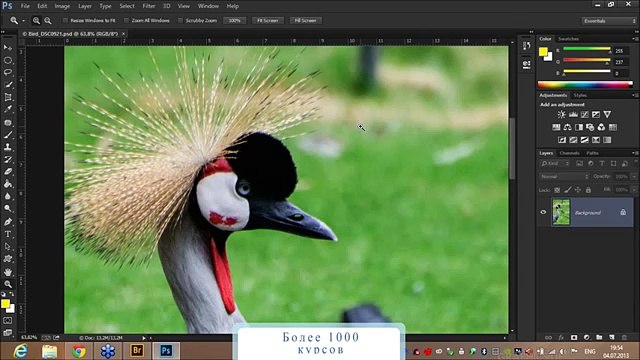Delete layer using trash icon
This screenshot has height=360, width=640.
coord(624,338)
